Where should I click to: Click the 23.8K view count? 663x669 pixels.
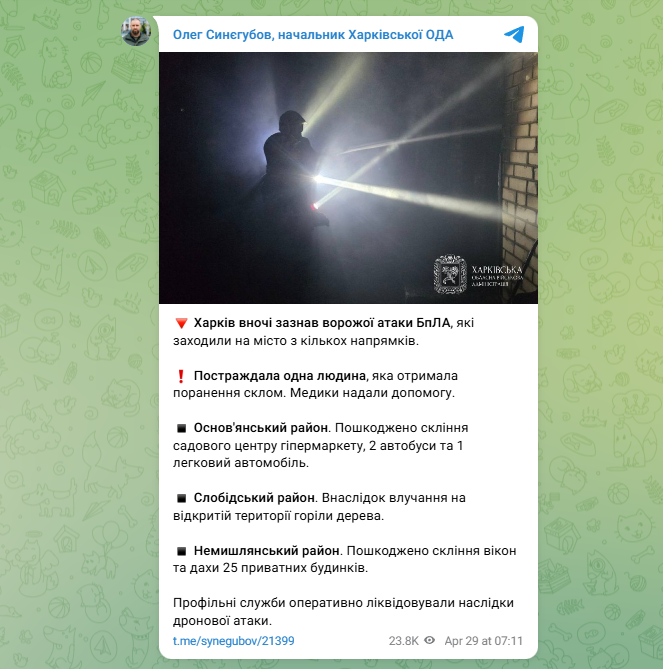404,641
